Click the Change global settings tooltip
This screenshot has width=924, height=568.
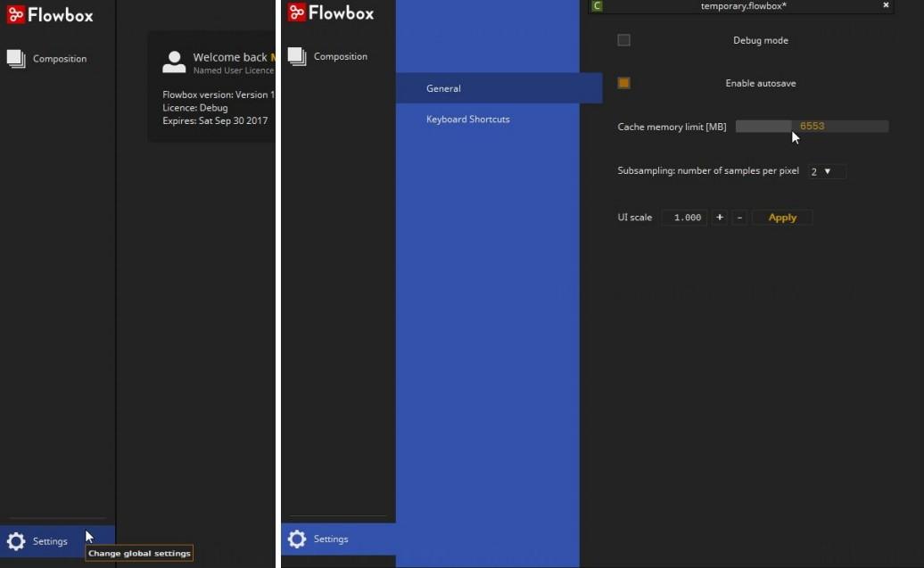pyautogui.click(x=139, y=553)
